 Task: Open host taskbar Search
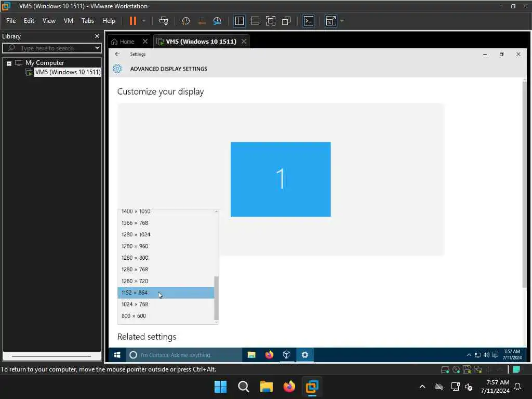243,387
